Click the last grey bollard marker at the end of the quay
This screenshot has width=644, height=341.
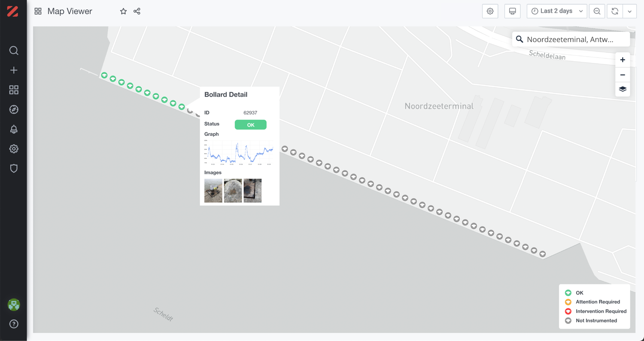click(543, 254)
